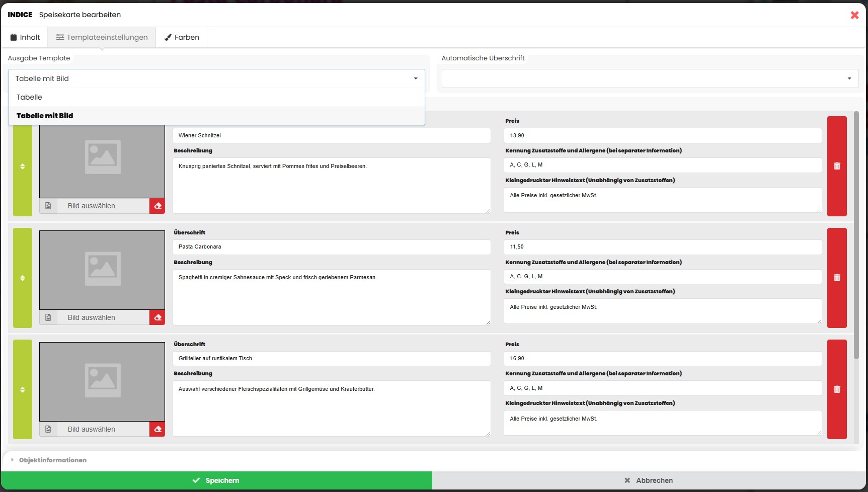
Task: Click the image placeholder for Grillteller
Action: 102,381
